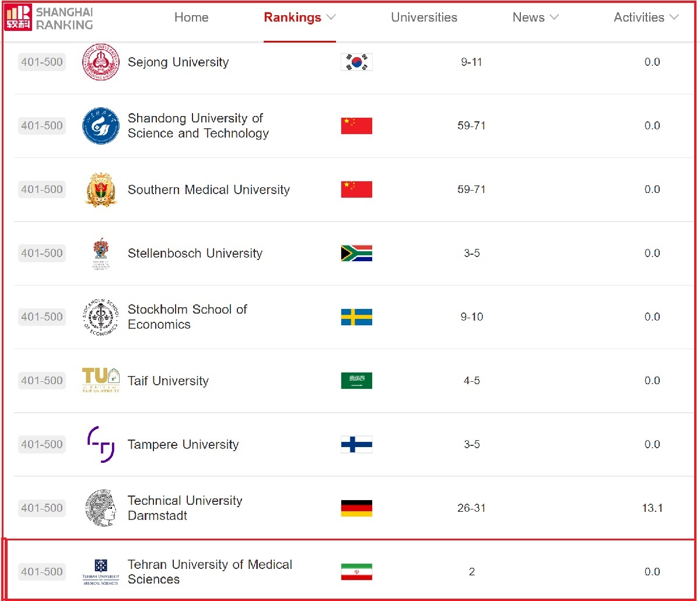
Task: Click the Stellenbosch University crest
Action: tap(100, 253)
